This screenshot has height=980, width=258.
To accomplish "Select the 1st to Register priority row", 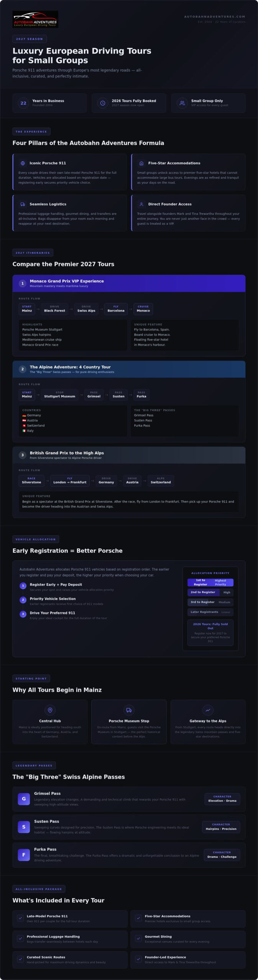I will [x=210, y=582].
